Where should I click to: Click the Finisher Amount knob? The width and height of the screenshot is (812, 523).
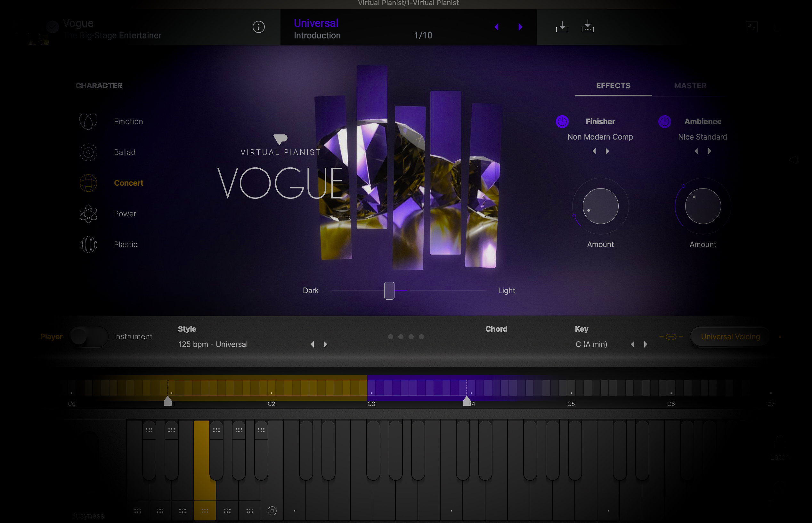(600, 206)
